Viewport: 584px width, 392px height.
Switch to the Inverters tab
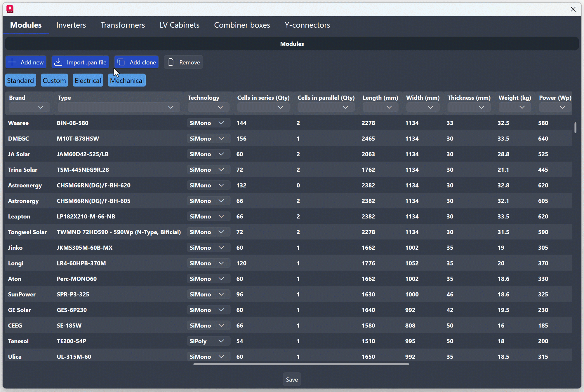(71, 25)
